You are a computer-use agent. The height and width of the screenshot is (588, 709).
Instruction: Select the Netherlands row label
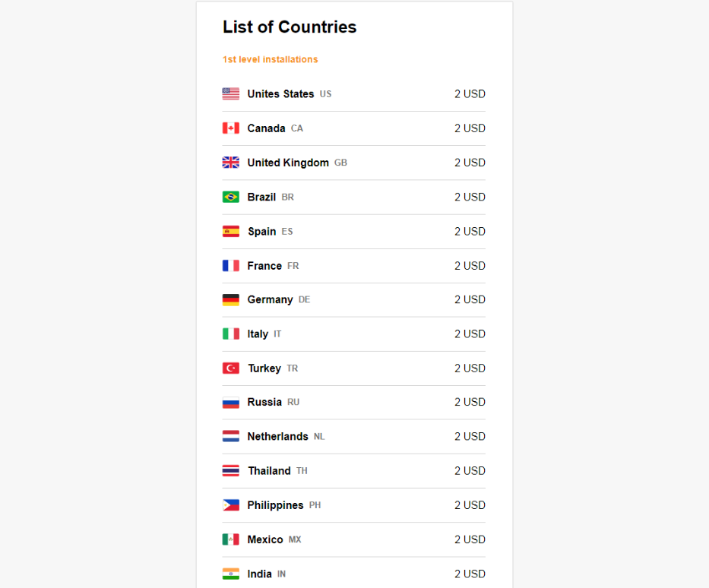pos(277,436)
